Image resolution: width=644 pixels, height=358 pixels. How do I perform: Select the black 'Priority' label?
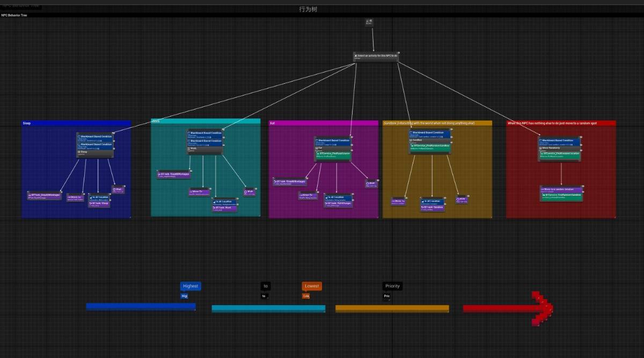pos(392,286)
